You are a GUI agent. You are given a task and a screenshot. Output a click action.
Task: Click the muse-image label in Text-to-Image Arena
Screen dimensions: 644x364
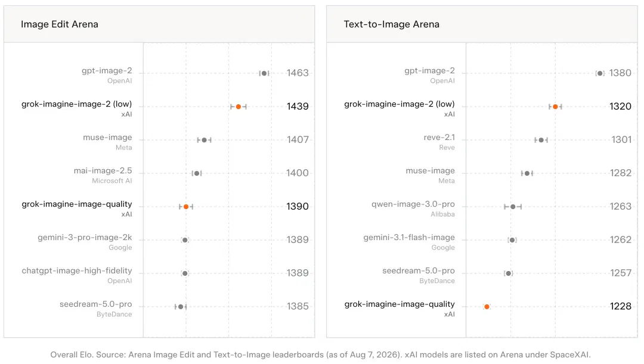(430, 171)
